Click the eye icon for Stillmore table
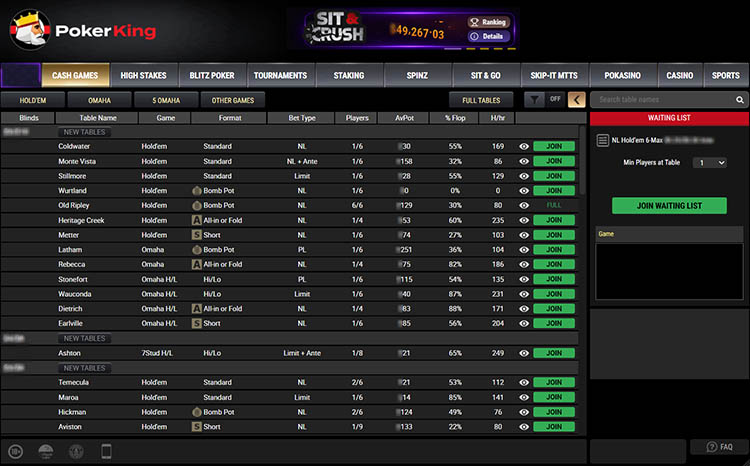 click(524, 176)
